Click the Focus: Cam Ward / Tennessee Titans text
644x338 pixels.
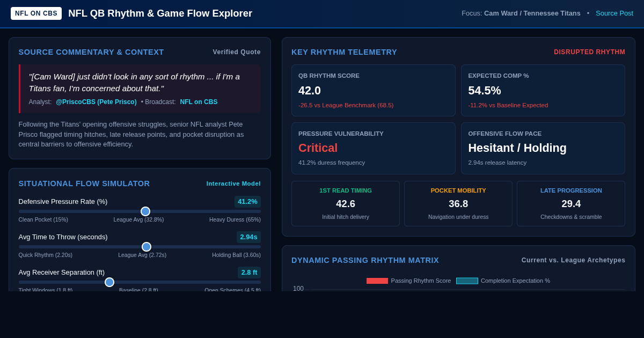point(521,13)
